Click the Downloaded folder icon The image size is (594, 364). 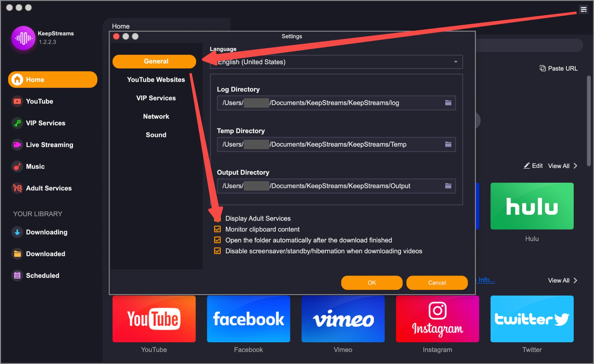pyautogui.click(x=17, y=254)
